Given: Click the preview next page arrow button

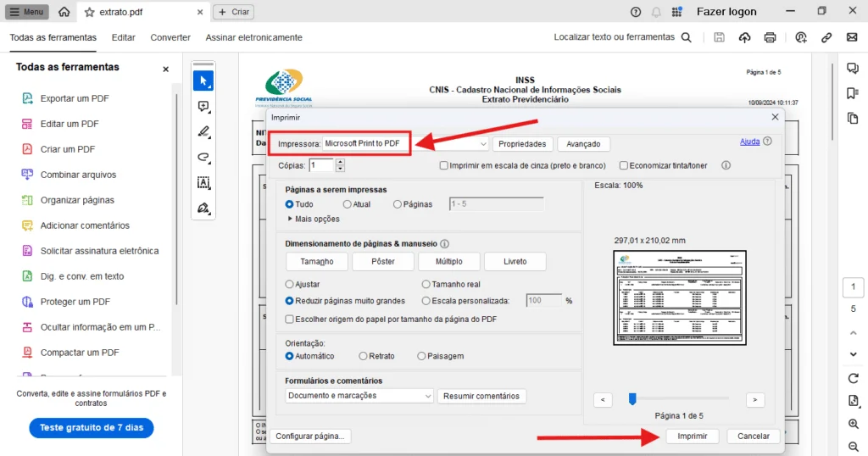Looking at the screenshot, I should tap(755, 399).
